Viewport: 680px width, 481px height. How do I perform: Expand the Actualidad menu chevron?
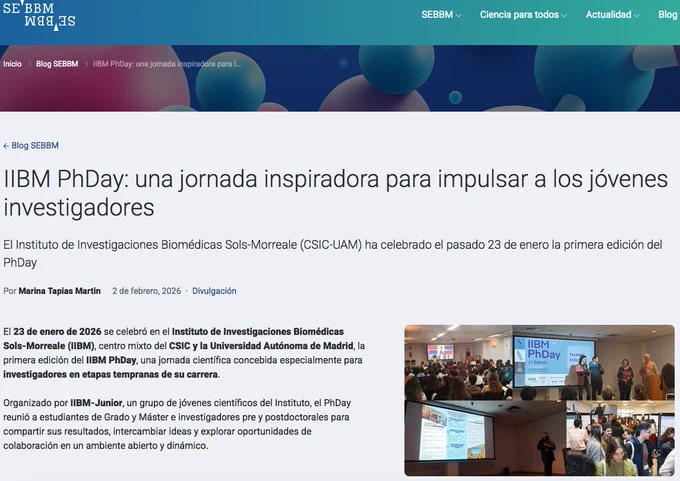(x=636, y=16)
